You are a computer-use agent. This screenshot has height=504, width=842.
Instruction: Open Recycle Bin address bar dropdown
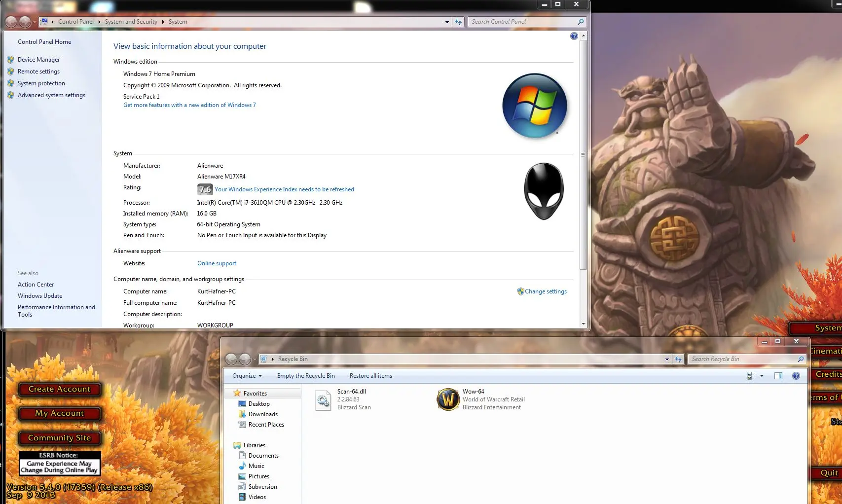point(667,359)
